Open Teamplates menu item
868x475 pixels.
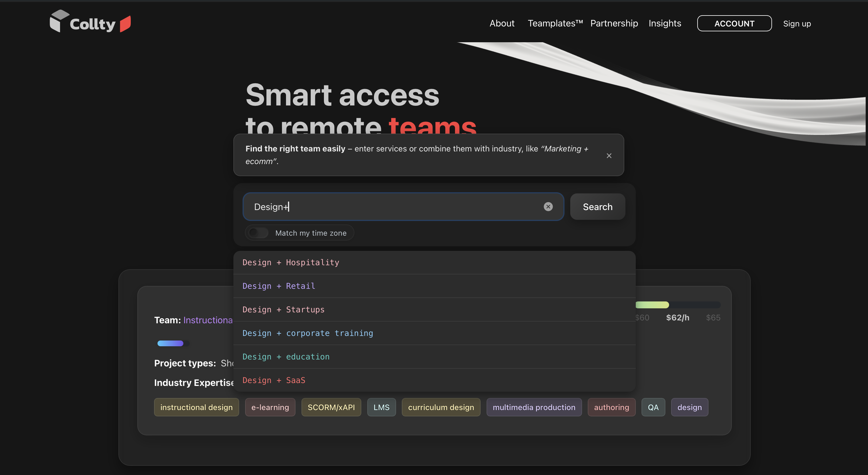pos(555,23)
